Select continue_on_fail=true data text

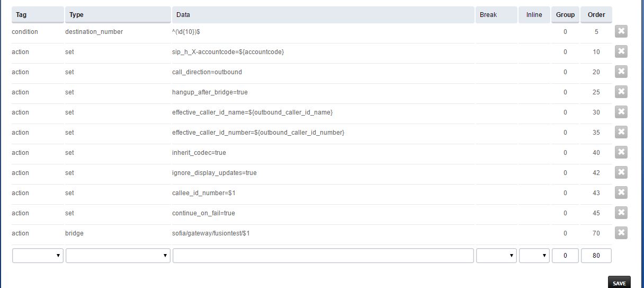(204, 213)
